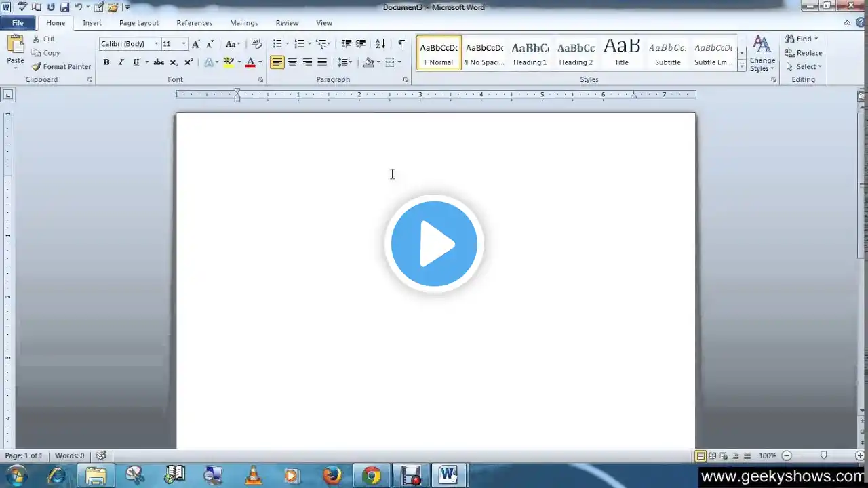Decrease paragraph indent
Image resolution: width=868 pixels, height=488 pixels.
(346, 44)
